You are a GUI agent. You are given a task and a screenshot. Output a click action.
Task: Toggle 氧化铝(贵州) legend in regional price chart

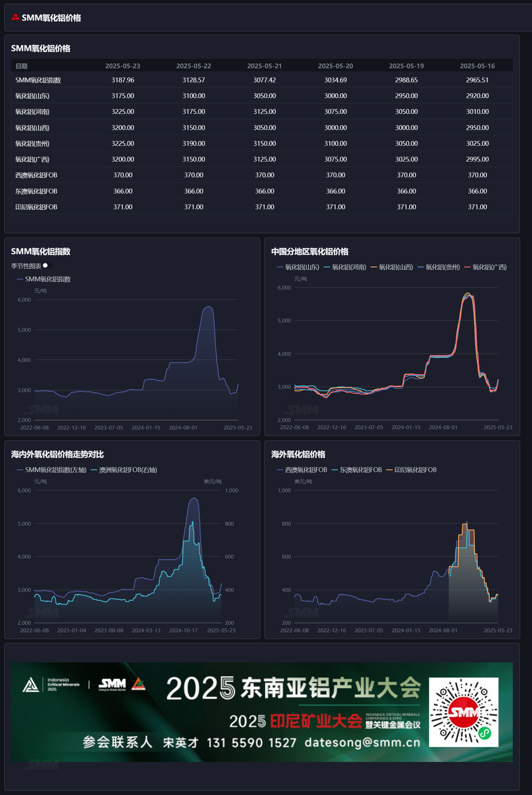(438, 267)
